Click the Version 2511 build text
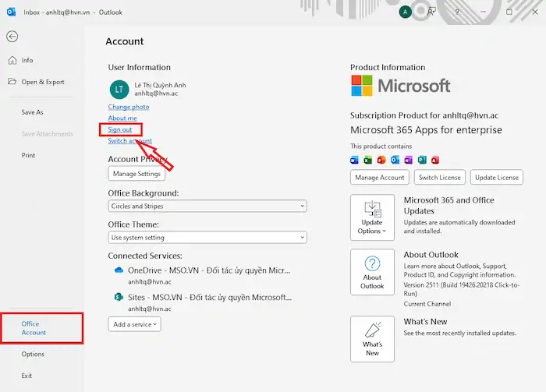The width and height of the screenshot is (546, 392). click(462, 289)
